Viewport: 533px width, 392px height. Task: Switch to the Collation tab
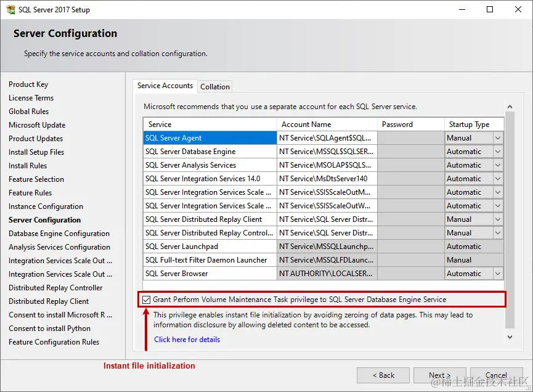215,87
